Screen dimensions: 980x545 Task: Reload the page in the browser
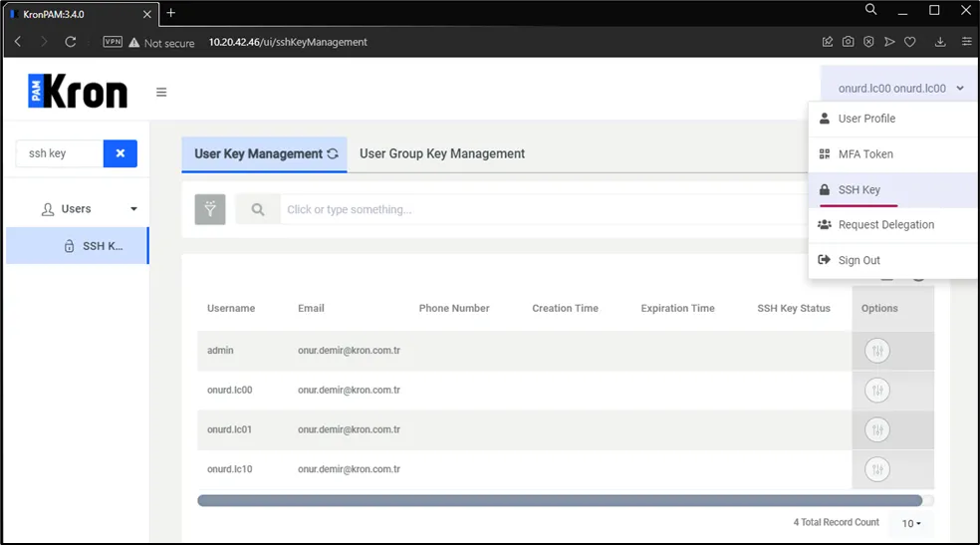[71, 42]
